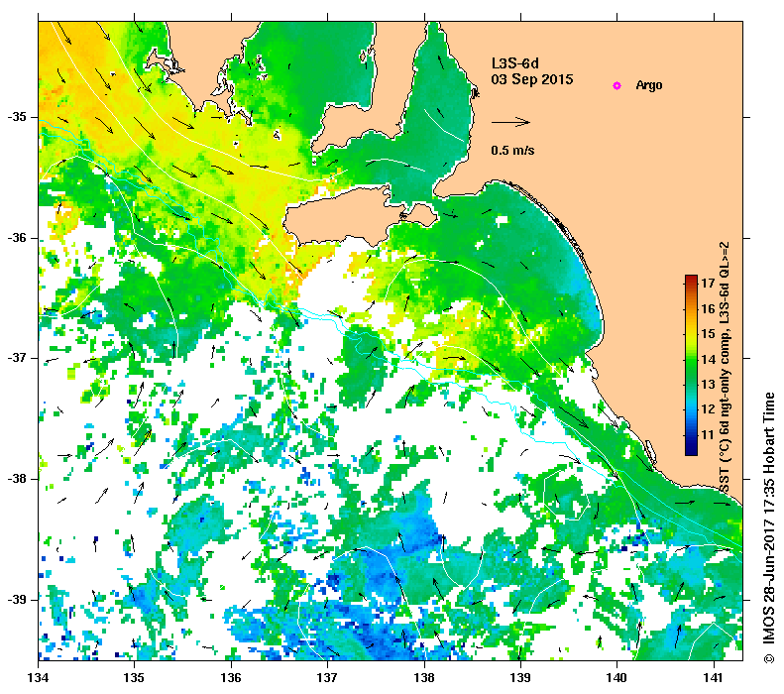The height and width of the screenshot is (694, 784).
Task: Click the '139' longitude axis label
Action: (521, 678)
